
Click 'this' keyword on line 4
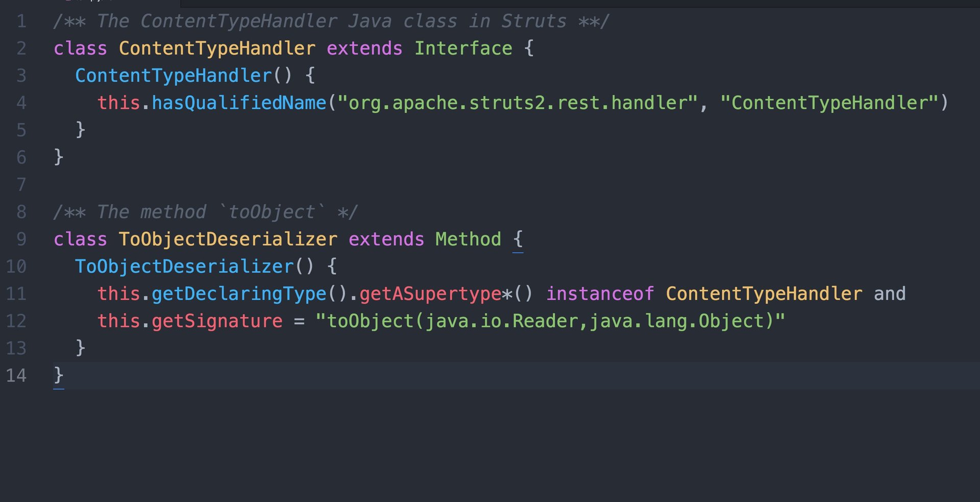pos(119,103)
